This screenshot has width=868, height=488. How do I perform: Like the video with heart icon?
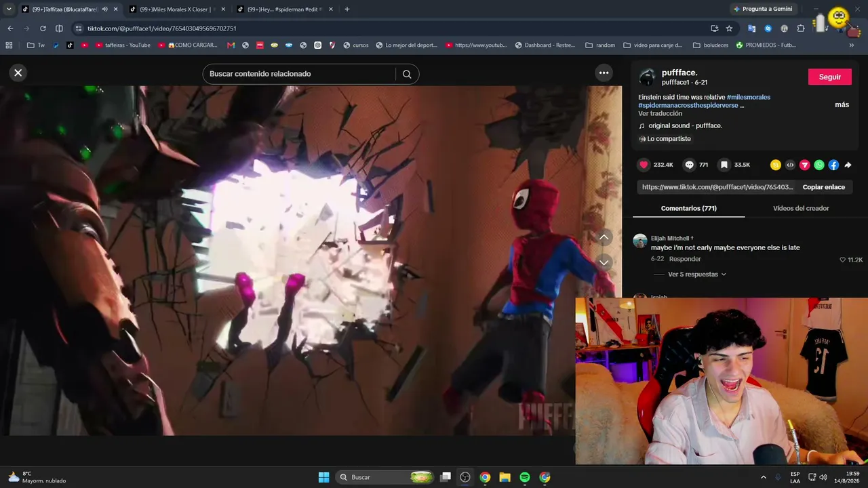coord(644,165)
